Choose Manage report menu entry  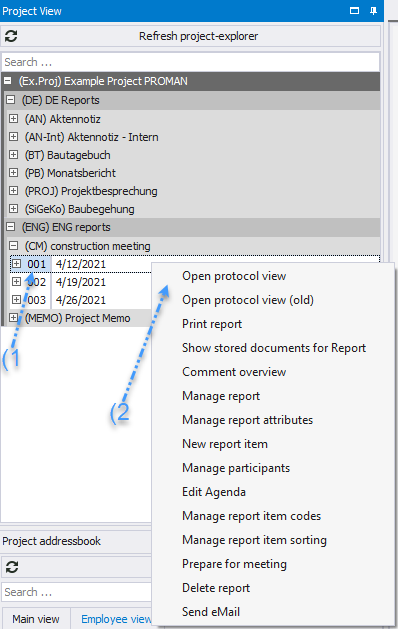(221, 396)
